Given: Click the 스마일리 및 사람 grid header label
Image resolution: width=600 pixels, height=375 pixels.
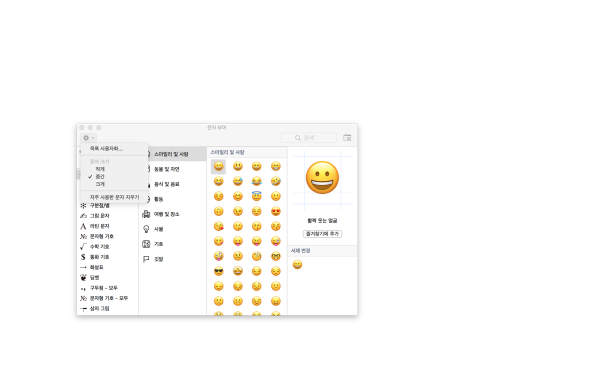Looking at the screenshot, I should tap(227, 152).
